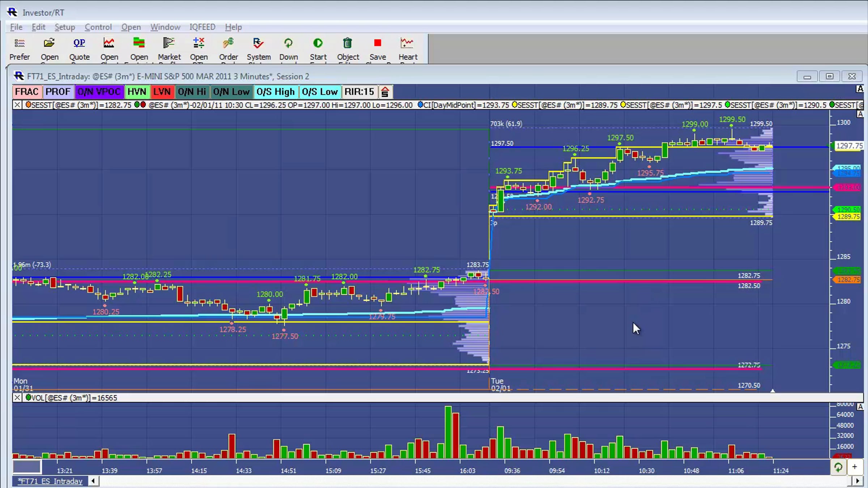The height and width of the screenshot is (488, 868).
Task: Open the IQFEED menu
Action: (x=202, y=27)
